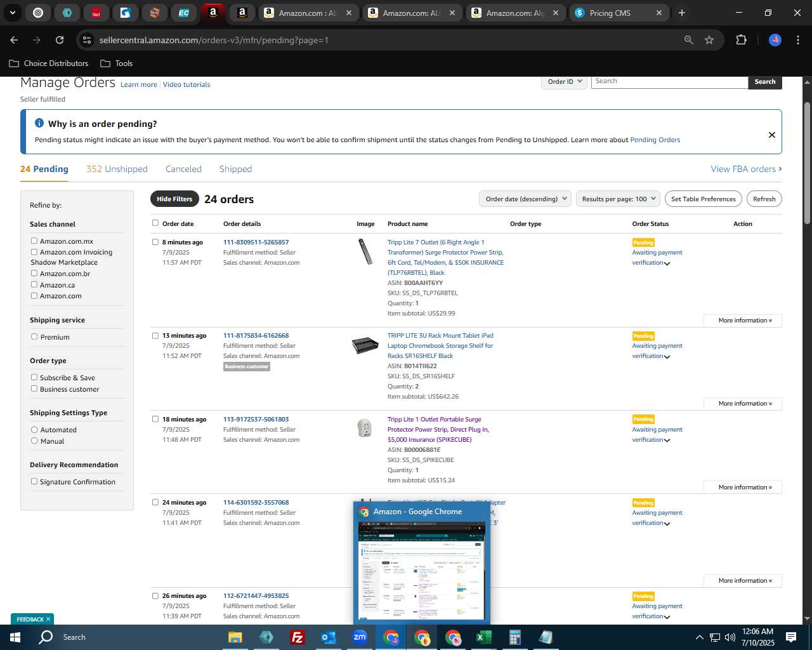Open the tab search dropdown arrow
The width and height of the screenshot is (812, 650).
12,13
